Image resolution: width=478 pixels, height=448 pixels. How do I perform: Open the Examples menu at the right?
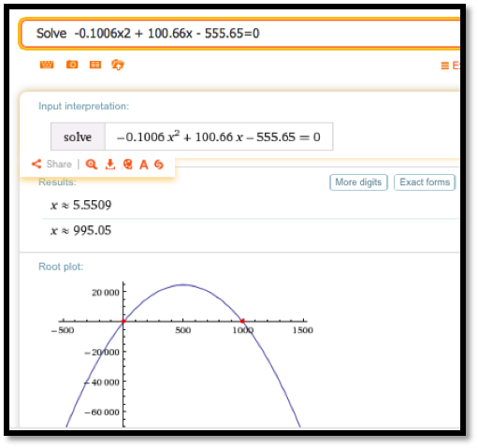(450, 65)
